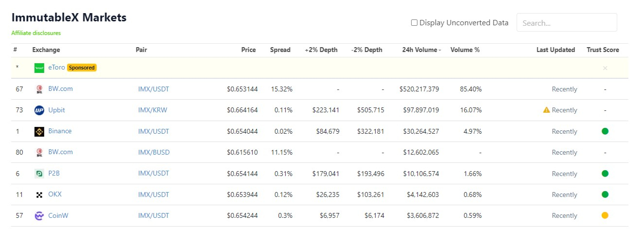This screenshot has height=231, width=644.
Task: Click the Sponsored badge
Action: pos(82,68)
